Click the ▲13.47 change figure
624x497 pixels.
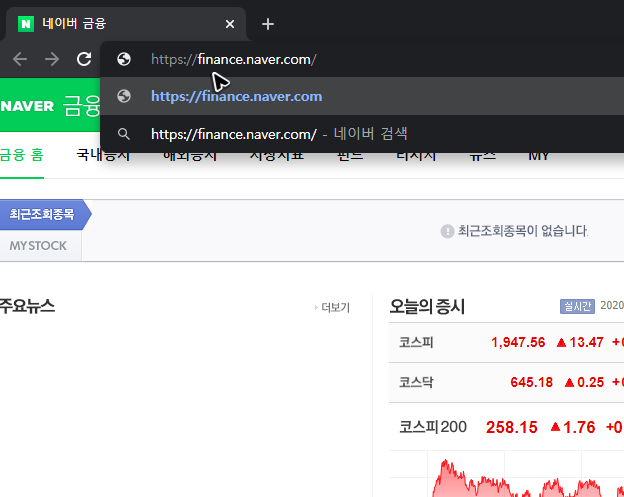(580, 342)
